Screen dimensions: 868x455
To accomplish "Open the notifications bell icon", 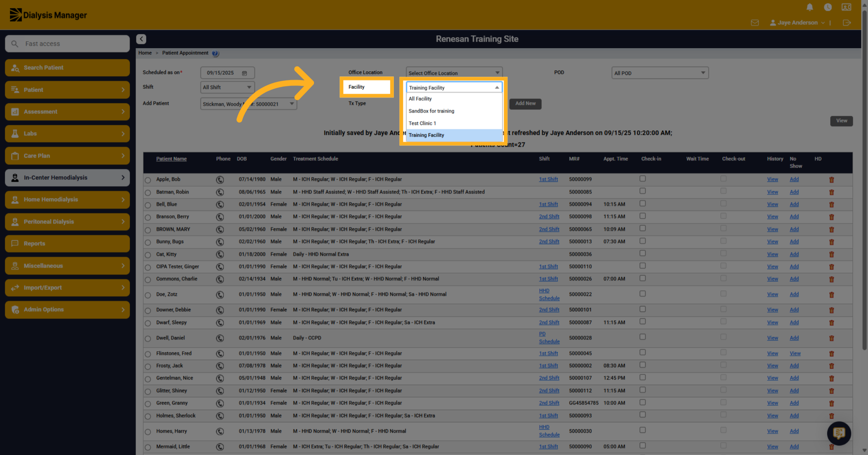I will pos(810,7).
